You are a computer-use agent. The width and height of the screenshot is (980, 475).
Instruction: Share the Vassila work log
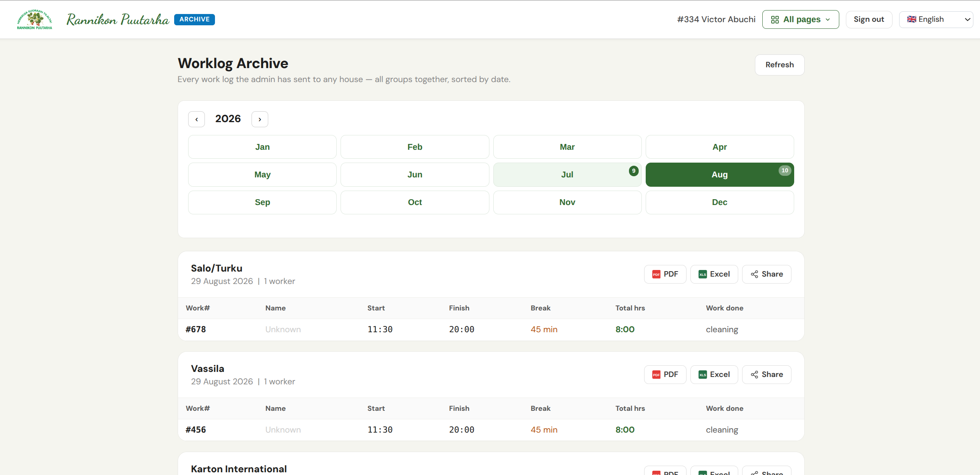pyautogui.click(x=767, y=375)
